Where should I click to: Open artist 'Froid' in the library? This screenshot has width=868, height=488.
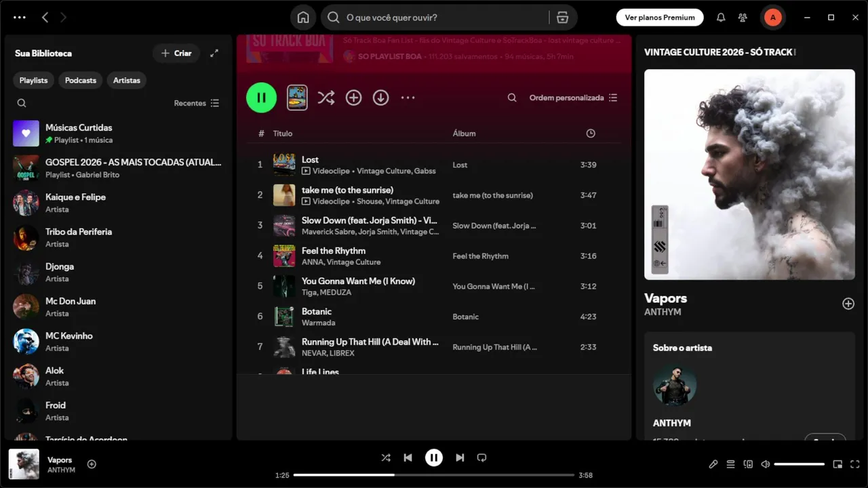[x=118, y=411]
